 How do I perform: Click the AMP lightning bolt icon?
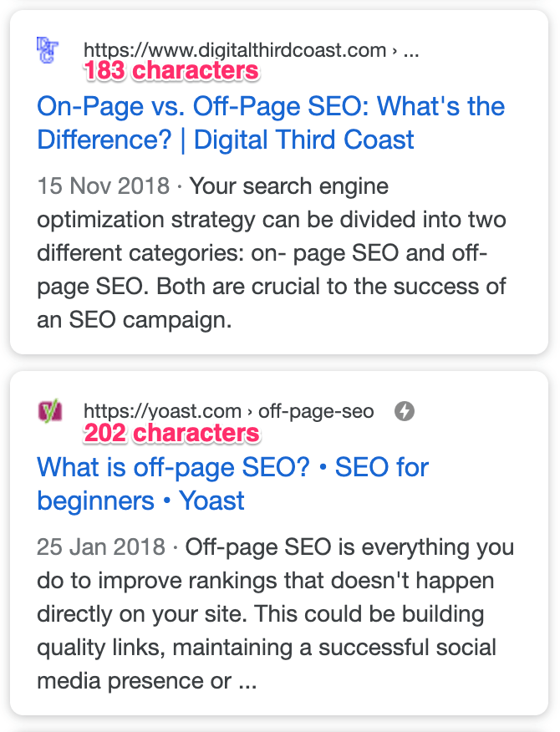405,411
